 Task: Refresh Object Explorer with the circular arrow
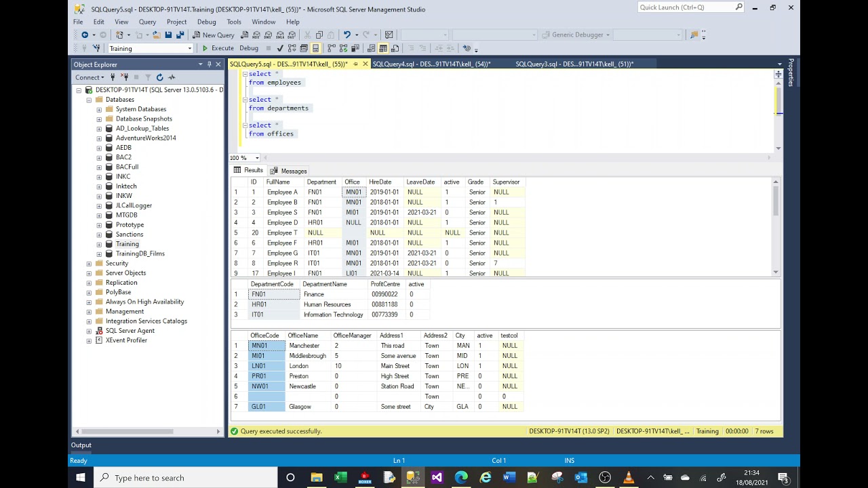point(159,77)
